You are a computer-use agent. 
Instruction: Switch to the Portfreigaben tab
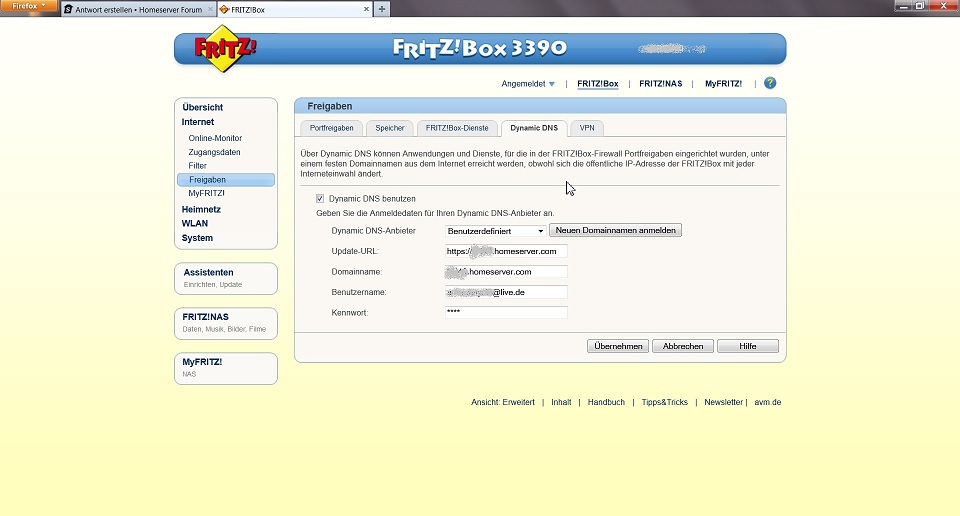[331, 128]
